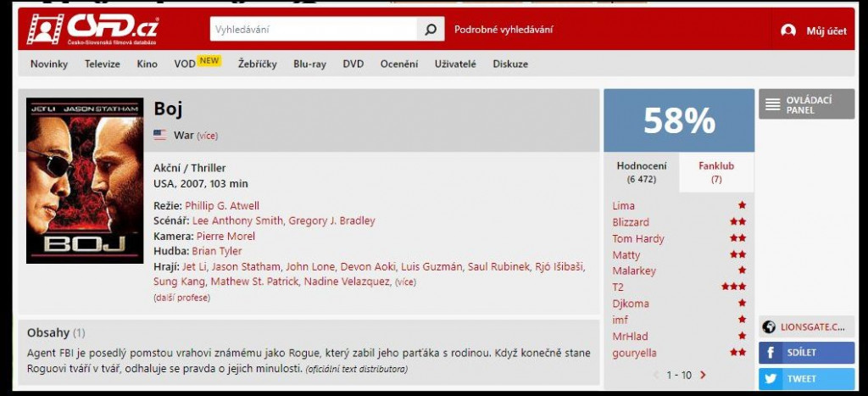Screen dimensions: 868x396
Task: Open the Uživatelé menu
Action: [455, 64]
